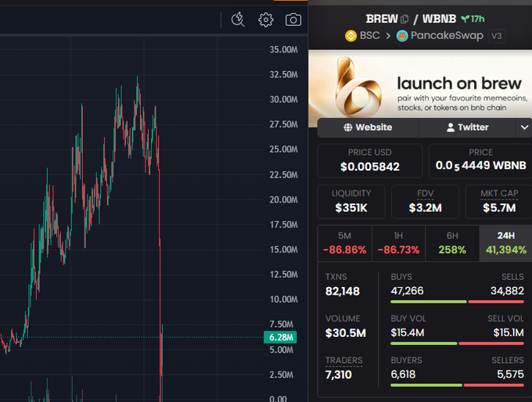The image size is (532, 402).
Task: Click the TRADERS value 7,310
Action: click(x=338, y=375)
